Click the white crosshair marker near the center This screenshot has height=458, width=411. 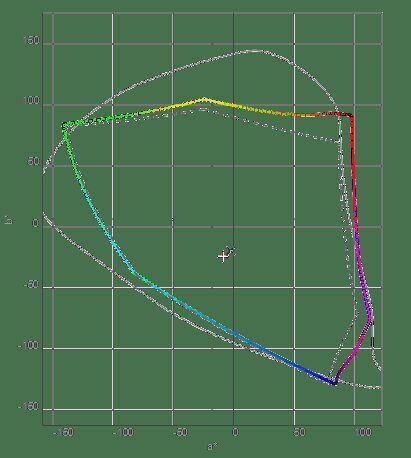[x=223, y=257]
